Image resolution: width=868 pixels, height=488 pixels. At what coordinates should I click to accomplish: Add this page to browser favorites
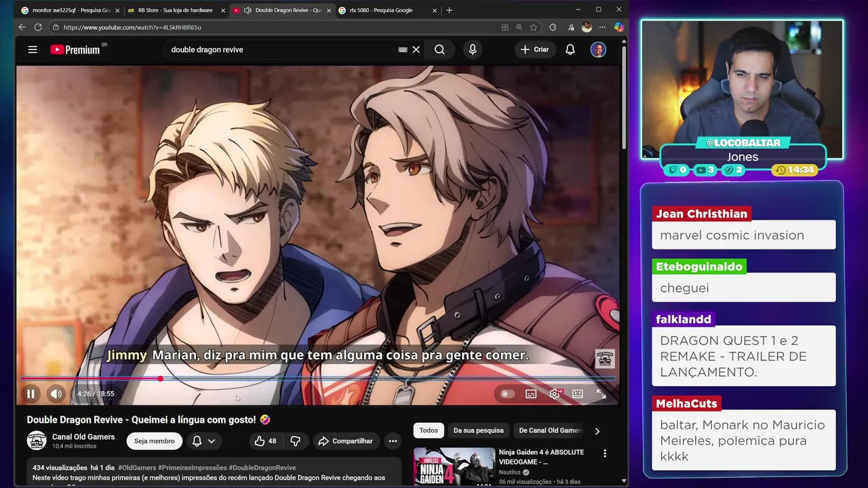point(534,27)
